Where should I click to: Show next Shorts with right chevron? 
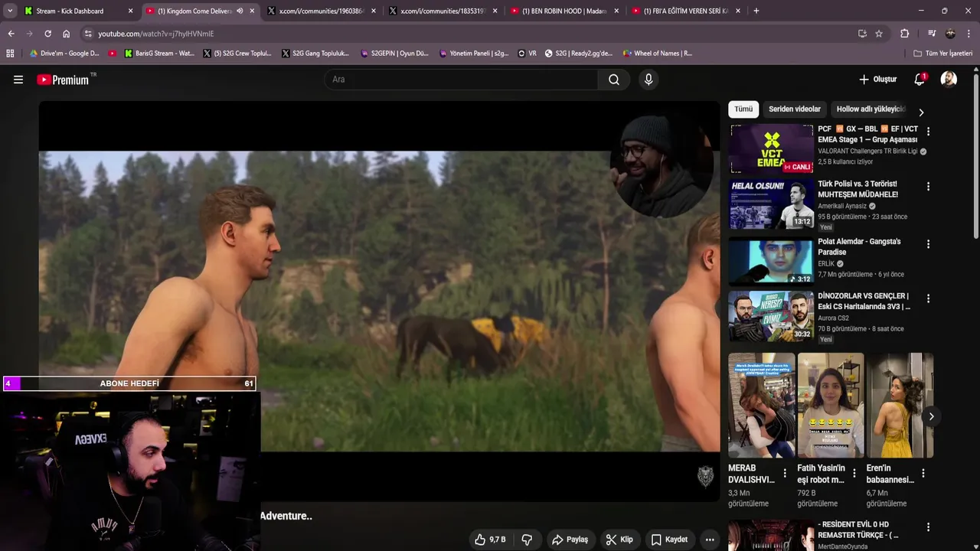pos(931,416)
